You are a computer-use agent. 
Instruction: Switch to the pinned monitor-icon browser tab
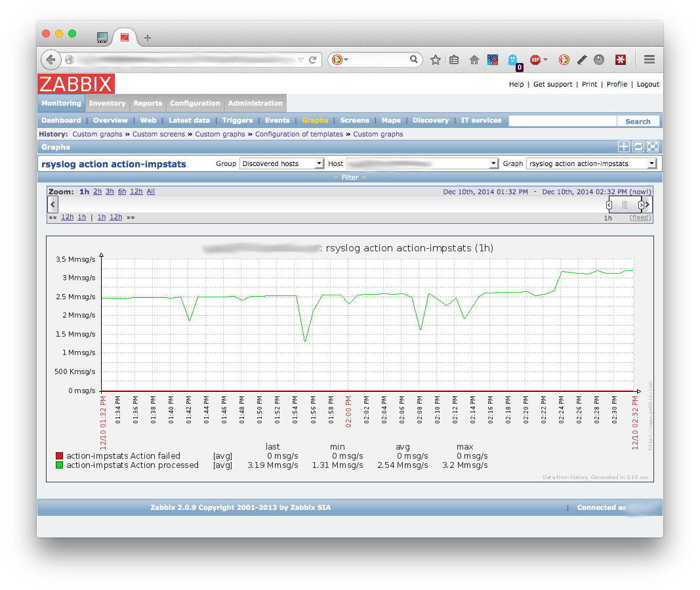click(x=102, y=37)
